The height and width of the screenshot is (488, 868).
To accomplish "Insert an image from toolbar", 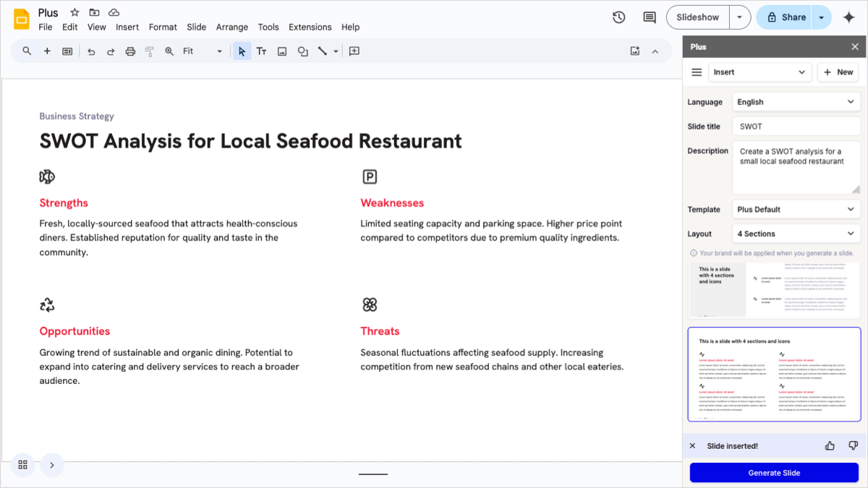I will point(282,51).
